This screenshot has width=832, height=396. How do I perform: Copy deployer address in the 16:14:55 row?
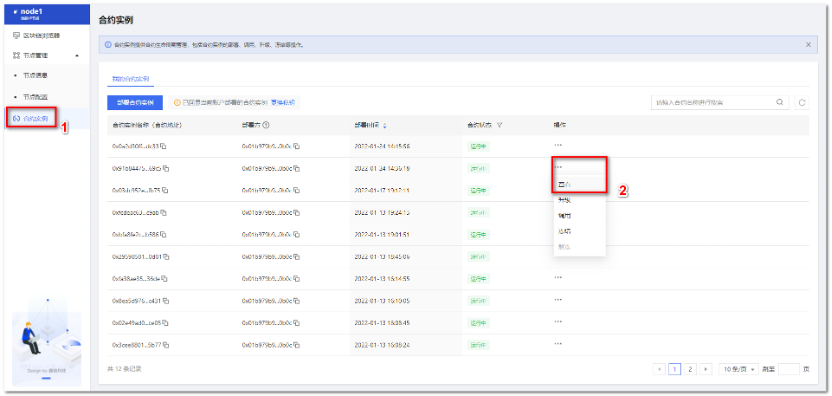297,278
